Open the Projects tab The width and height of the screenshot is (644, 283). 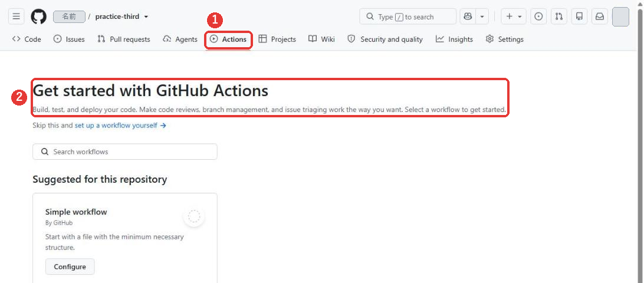[x=277, y=39]
